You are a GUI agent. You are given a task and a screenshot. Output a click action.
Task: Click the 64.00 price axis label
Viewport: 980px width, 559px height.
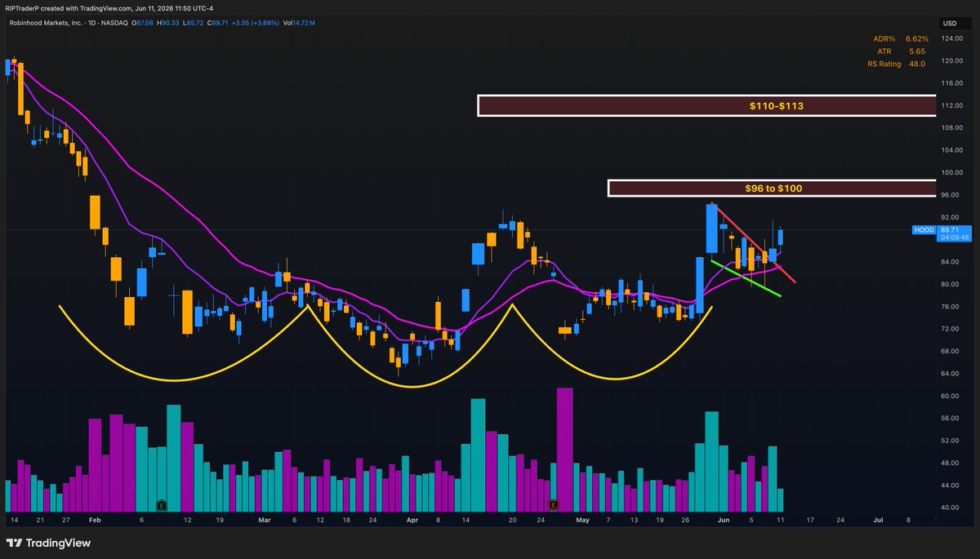950,374
